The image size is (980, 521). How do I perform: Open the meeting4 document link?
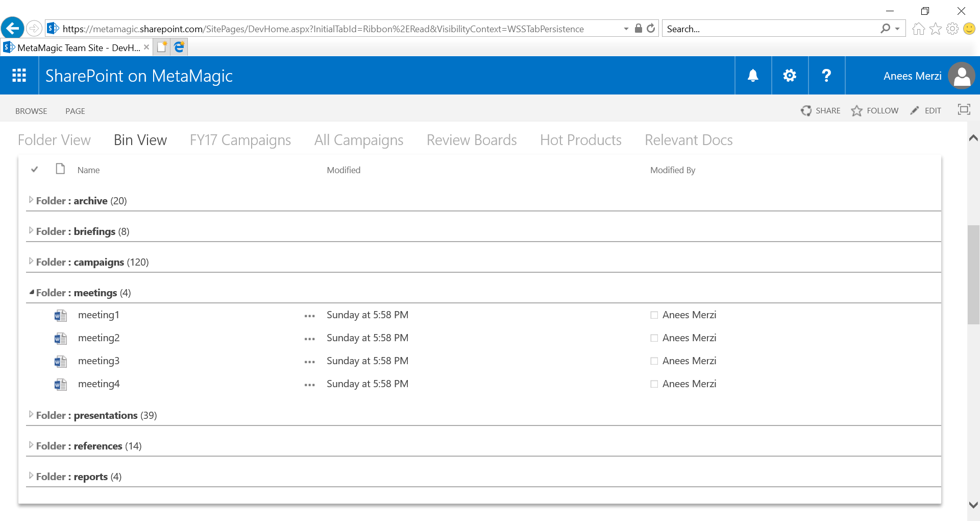click(x=99, y=384)
